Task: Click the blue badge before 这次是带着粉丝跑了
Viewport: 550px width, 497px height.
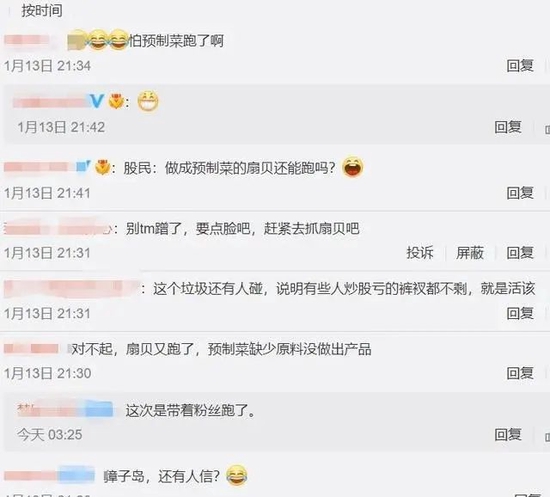Action: tap(100, 409)
